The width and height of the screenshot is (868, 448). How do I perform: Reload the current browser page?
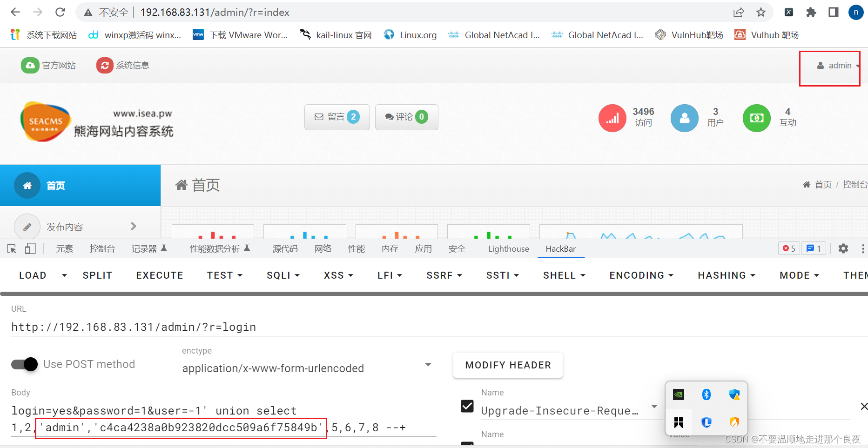[x=60, y=12]
